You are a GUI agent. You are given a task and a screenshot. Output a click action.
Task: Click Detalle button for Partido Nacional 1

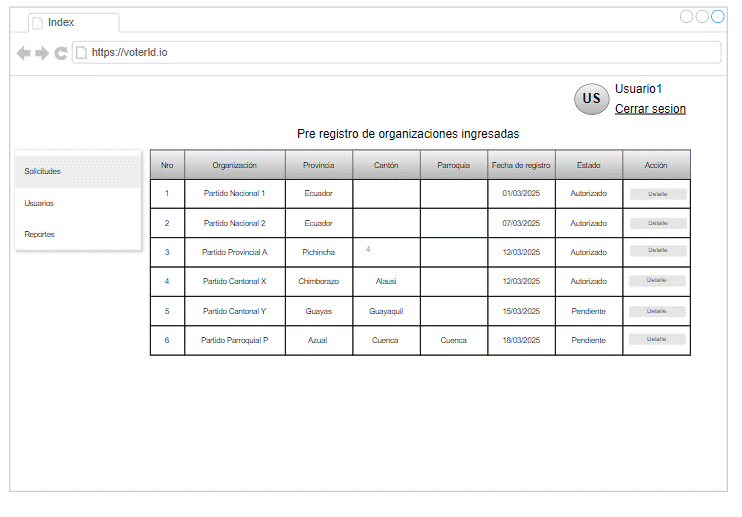click(x=658, y=194)
